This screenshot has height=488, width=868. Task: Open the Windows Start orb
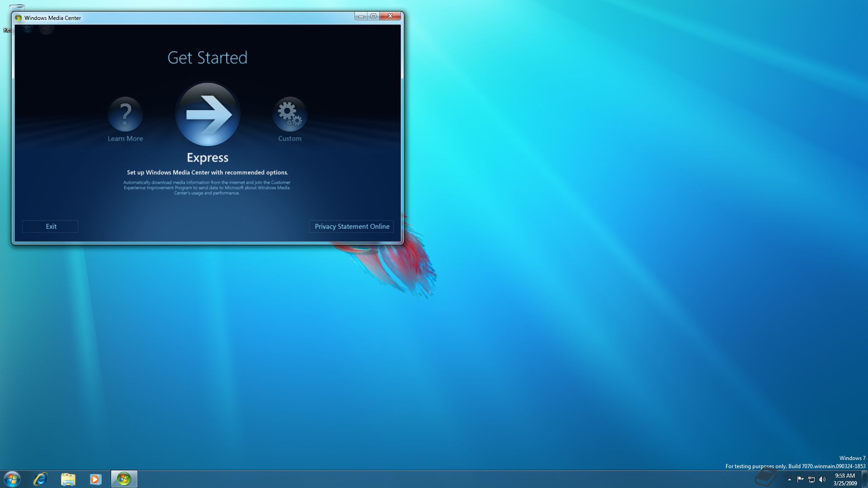[x=12, y=479]
